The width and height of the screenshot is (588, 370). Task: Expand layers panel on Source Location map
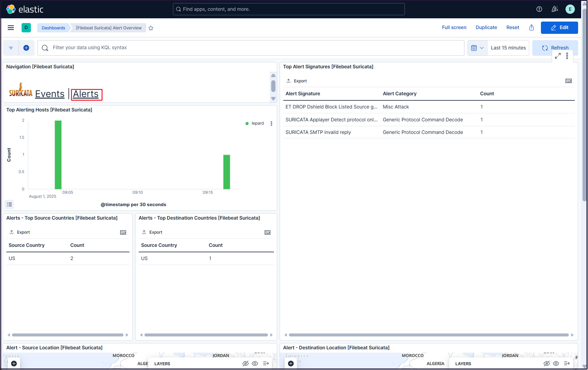point(266,363)
